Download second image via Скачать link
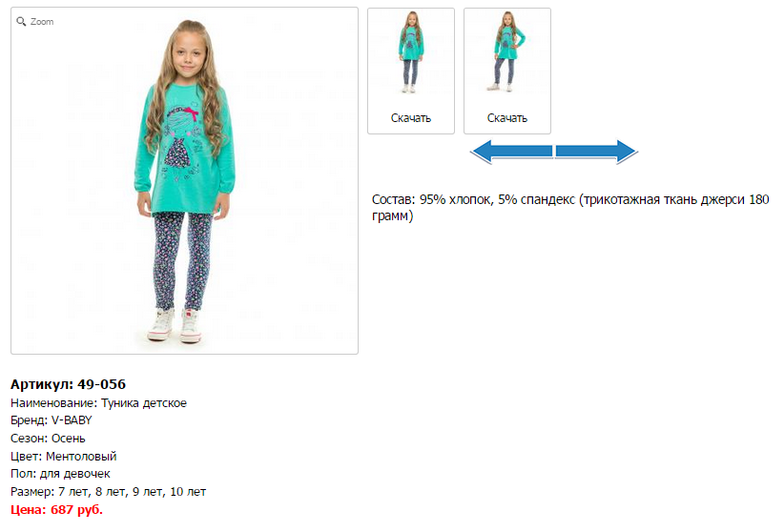The height and width of the screenshot is (532, 784). tap(507, 118)
